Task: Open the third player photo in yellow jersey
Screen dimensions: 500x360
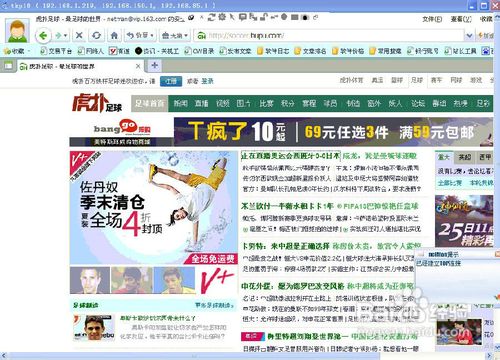Action: point(175,280)
